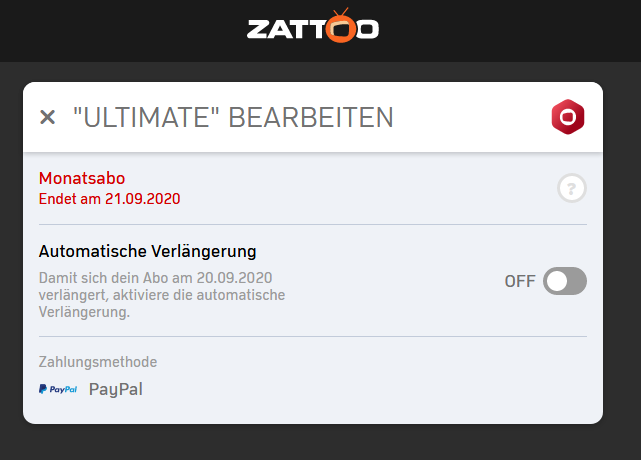The image size is (641, 460).
Task: Click the red Ultimate hexagon badge
Action: [x=568, y=117]
